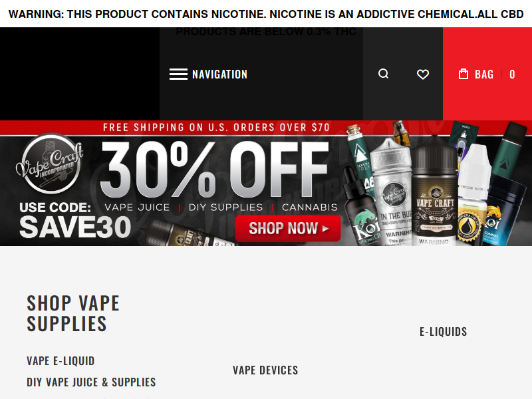This screenshot has height=399, width=532.
Task: Open the VAPE E-LIQUID link
Action: coord(61,360)
